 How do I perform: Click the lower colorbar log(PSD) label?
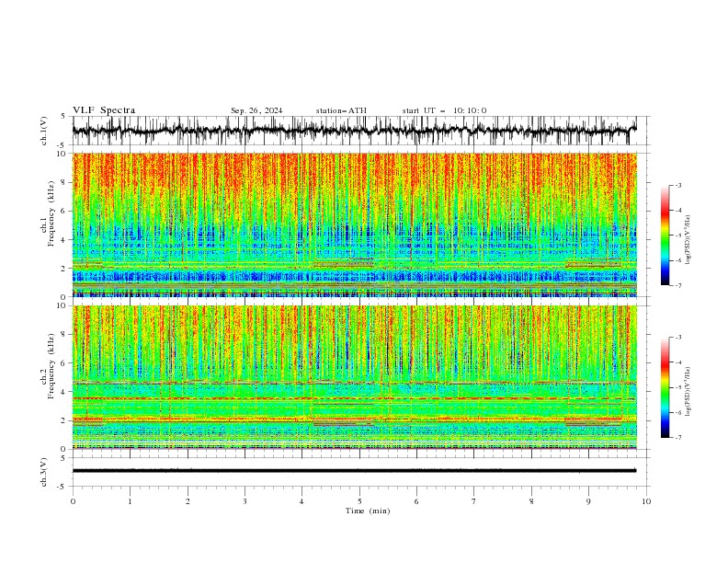pyautogui.click(x=688, y=391)
